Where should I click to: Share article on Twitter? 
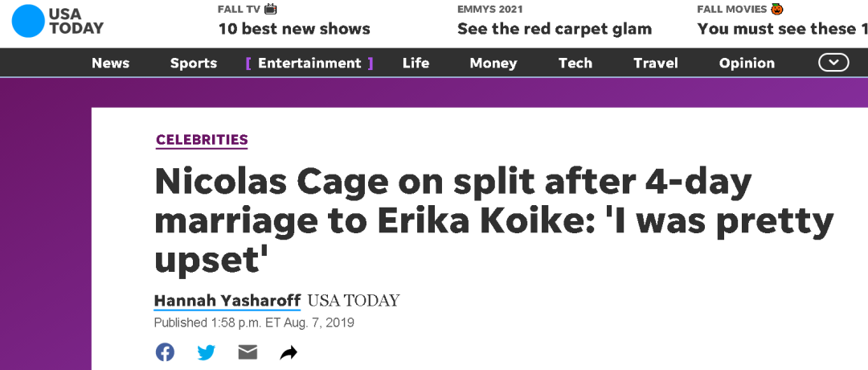207,352
